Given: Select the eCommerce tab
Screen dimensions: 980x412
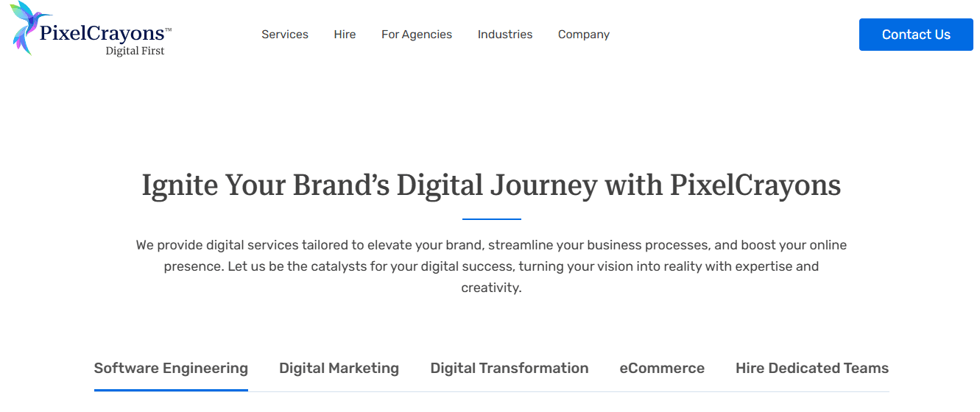Looking at the screenshot, I should click(x=662, y=369).
